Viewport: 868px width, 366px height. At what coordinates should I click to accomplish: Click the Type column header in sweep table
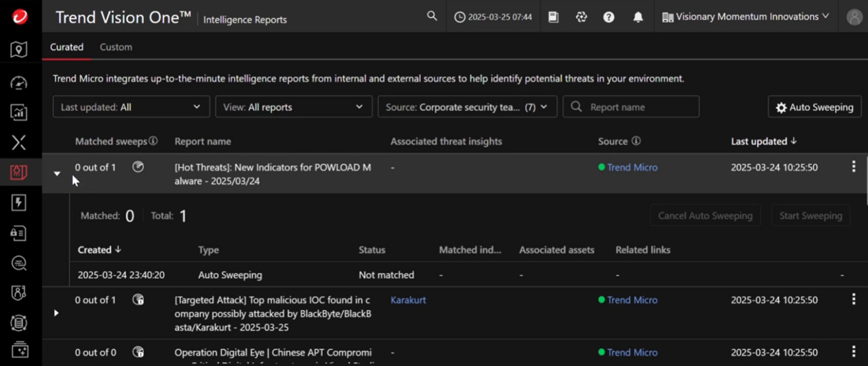pos(208,250)
